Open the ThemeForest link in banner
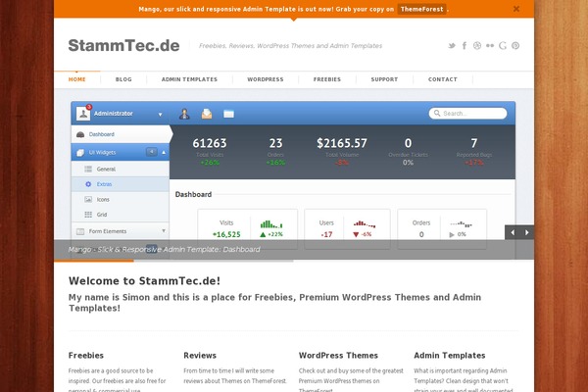588x392 pixels. pos(421,9)
